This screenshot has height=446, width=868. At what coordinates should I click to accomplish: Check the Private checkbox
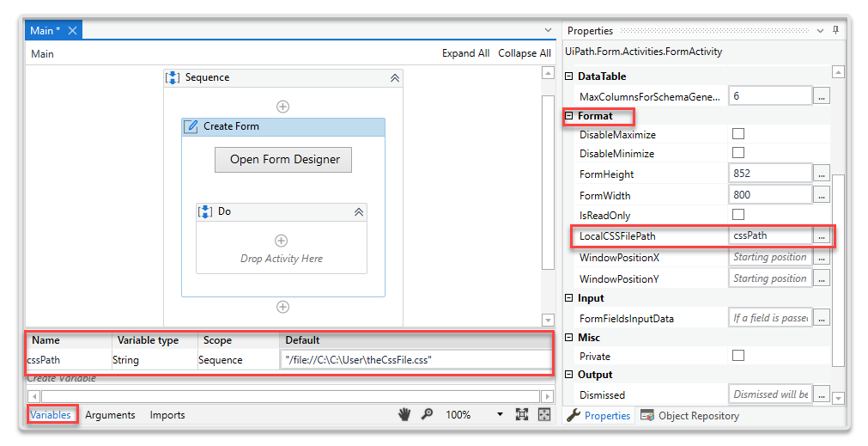pos(737,355)
